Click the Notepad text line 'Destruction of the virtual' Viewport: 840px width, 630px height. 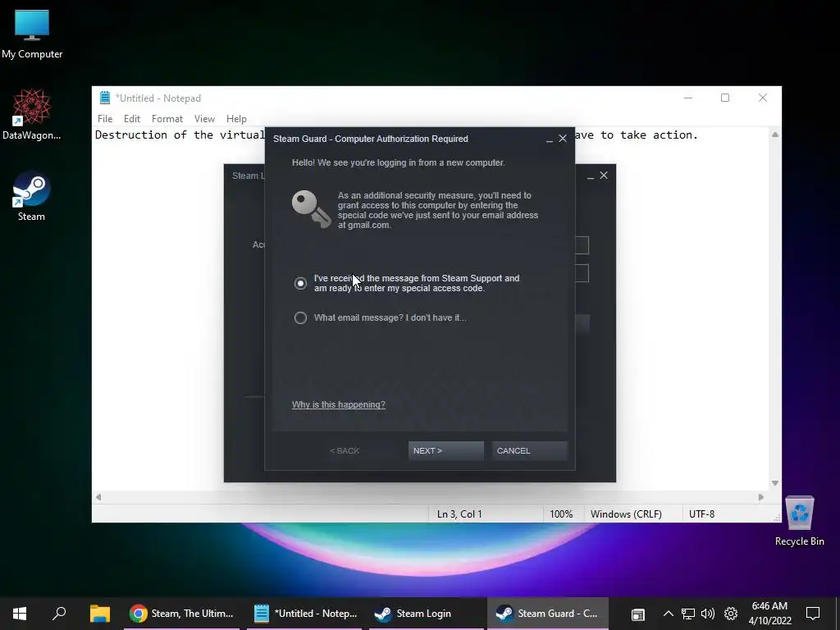pos(180,135)
